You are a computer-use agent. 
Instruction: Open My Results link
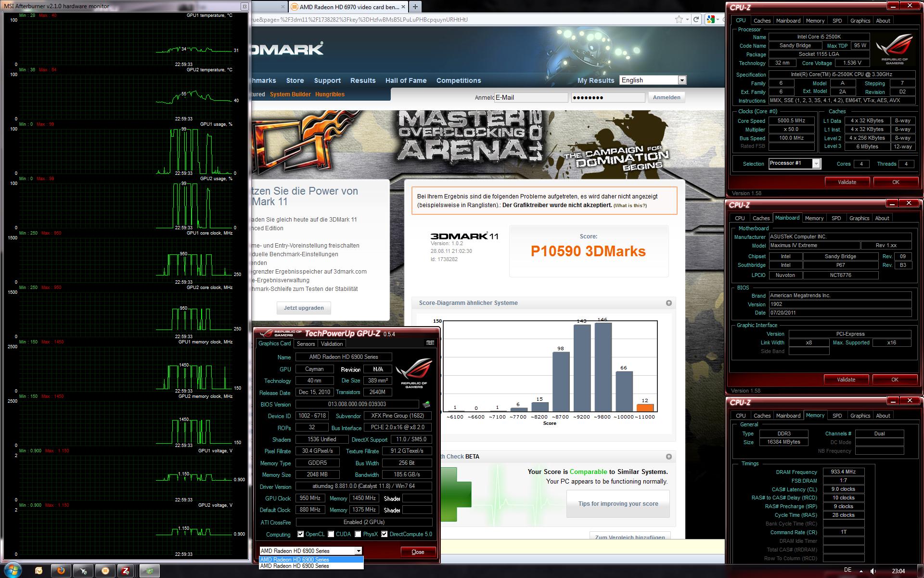(x=596, y=80)
